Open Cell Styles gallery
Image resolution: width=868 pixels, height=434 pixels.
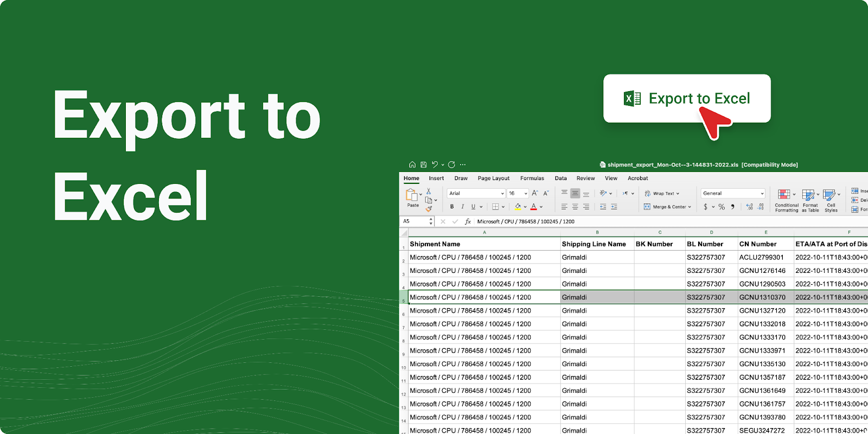point(831,200)
